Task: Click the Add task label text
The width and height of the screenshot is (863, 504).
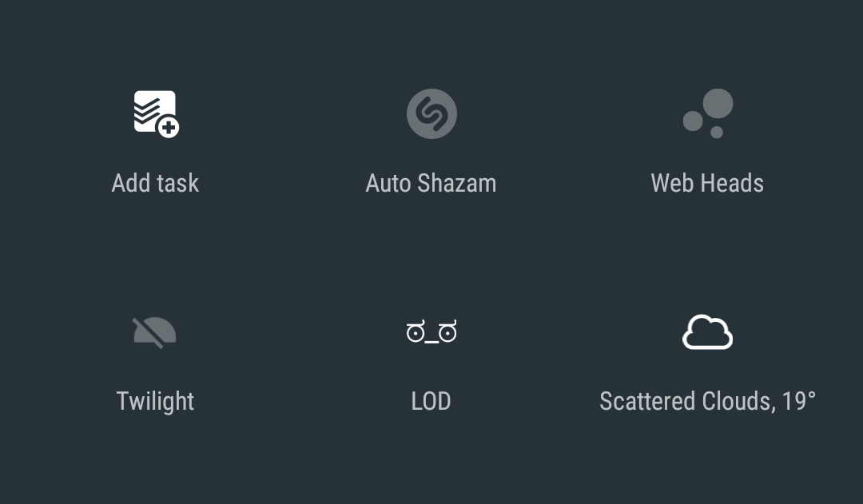Action: point(155,182)
